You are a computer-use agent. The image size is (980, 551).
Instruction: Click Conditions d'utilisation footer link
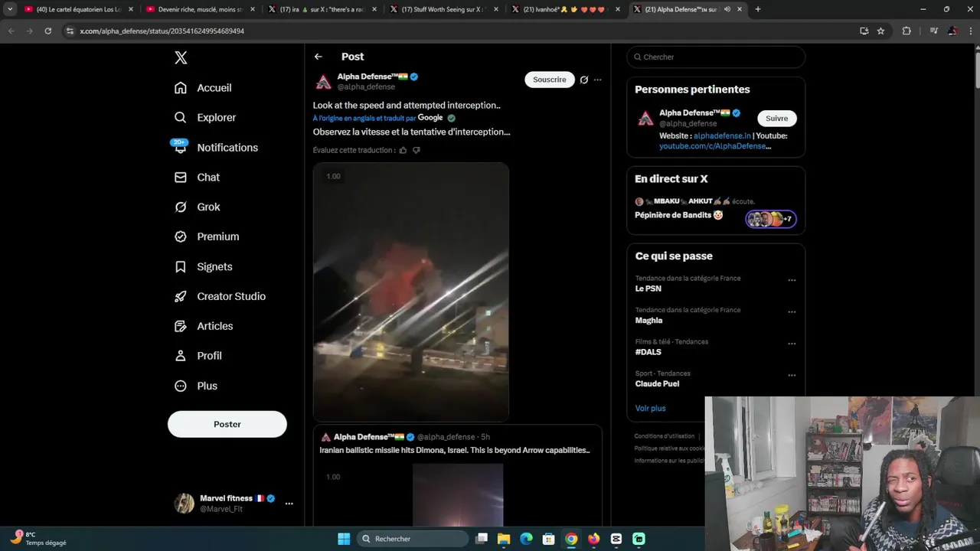(665, 436)
